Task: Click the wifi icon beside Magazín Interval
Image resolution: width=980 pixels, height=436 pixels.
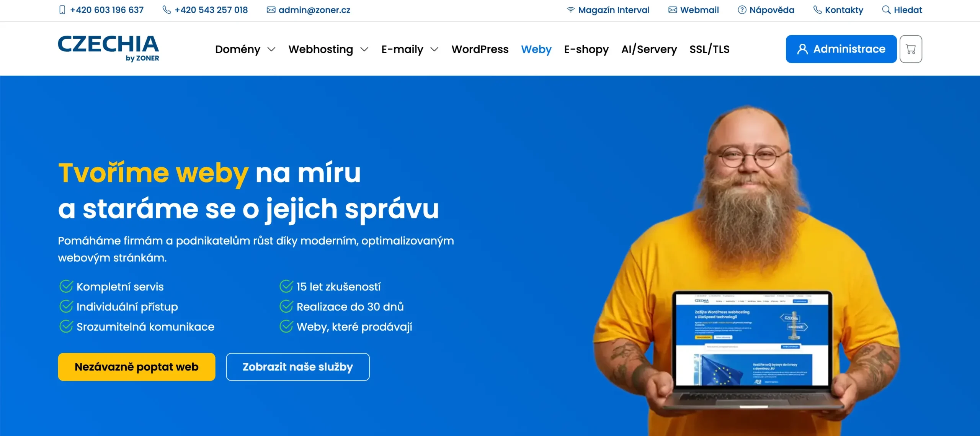Action: click(x=571, y=10)
